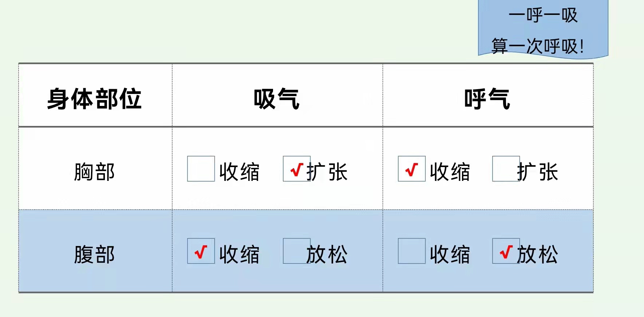This screenshot has height=317, width=644.
Task: Click the 放松 word in 腹部 吸气 cell
Action: [327, 254]
